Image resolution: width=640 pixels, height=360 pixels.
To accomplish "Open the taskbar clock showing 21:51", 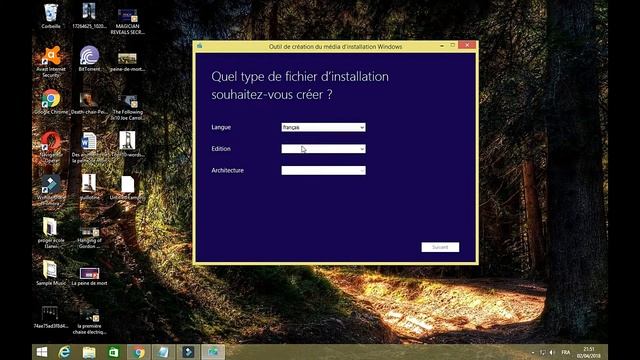I will pos(589,352).
